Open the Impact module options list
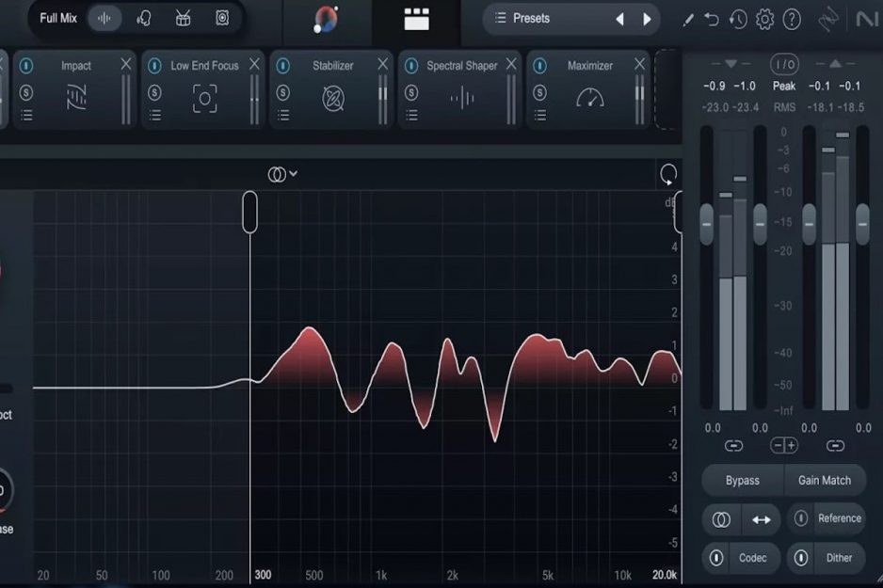This screenshot has height=588, width=883. 25,115
